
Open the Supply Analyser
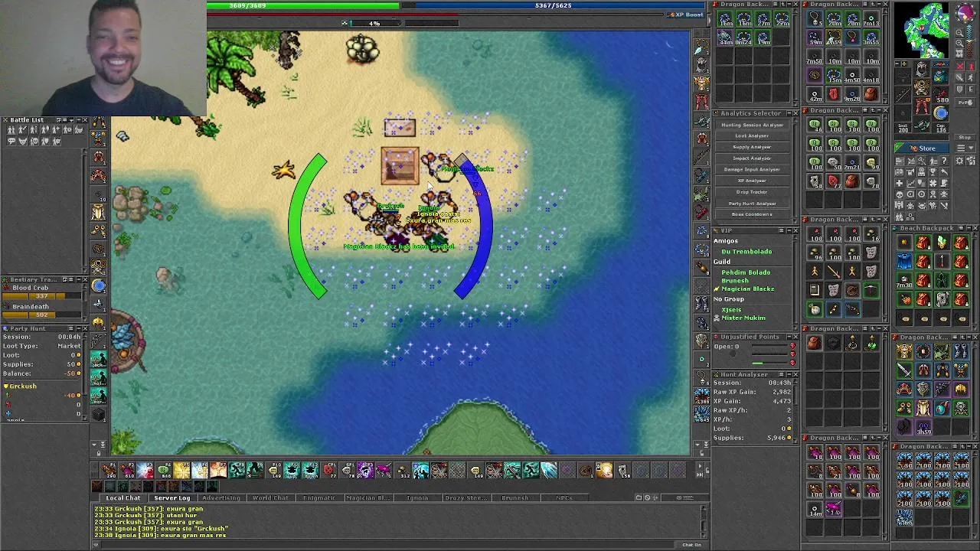click(x=753, y=147)
